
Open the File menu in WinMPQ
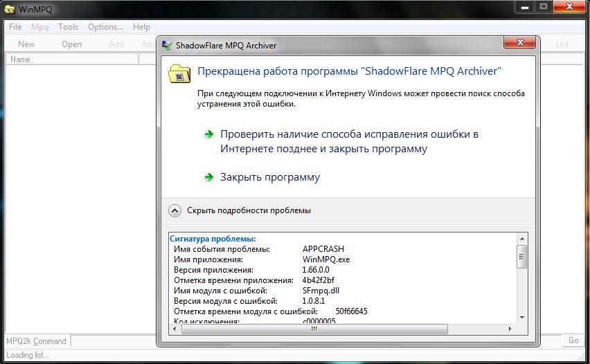click(x=15, y=27)
